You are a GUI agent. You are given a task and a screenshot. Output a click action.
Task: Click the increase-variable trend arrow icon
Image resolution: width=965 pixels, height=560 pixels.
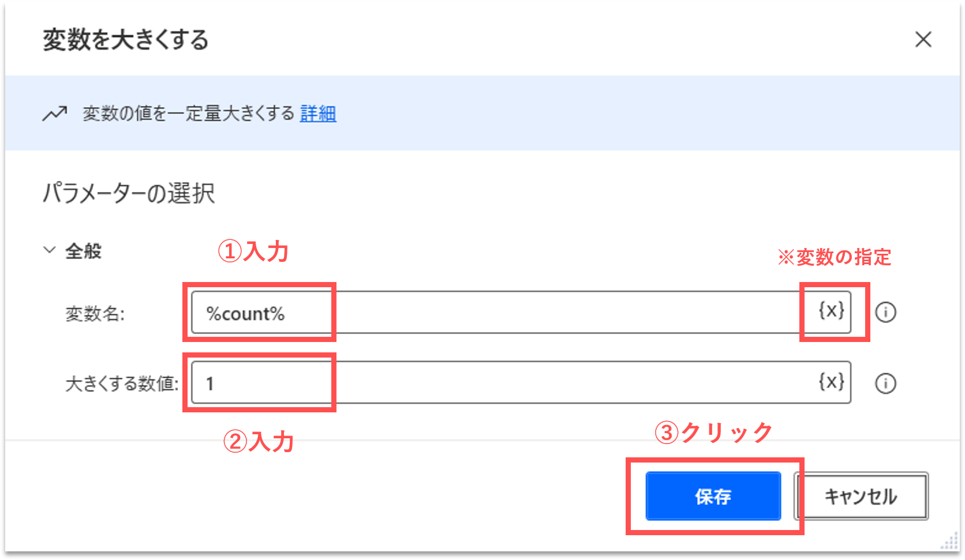[x=55, y=114]
